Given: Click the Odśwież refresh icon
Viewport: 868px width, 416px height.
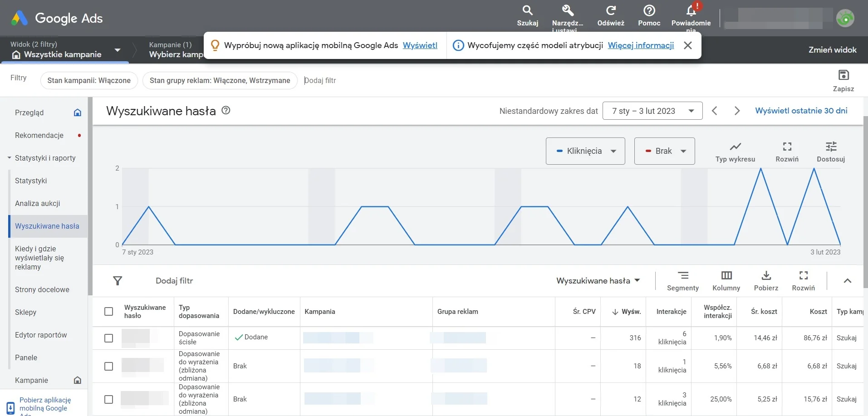Looking at the screenshot, I should (611, 11).
